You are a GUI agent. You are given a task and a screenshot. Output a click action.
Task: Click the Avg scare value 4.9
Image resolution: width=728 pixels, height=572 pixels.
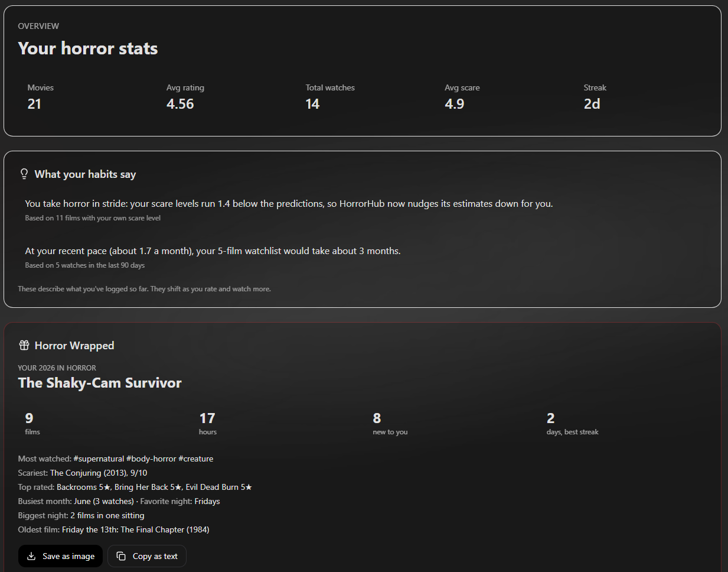pyautogui.click(x=455, y=104)
